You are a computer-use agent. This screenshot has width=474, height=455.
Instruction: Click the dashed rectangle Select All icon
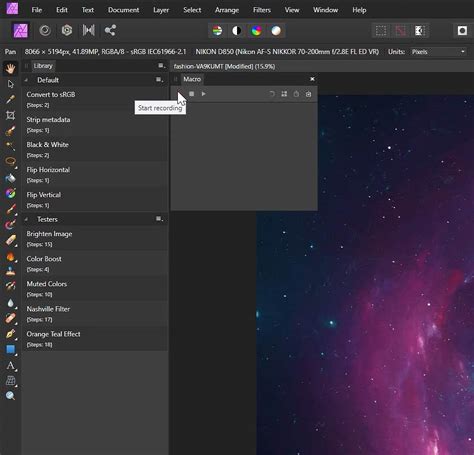tap(381, 31)
